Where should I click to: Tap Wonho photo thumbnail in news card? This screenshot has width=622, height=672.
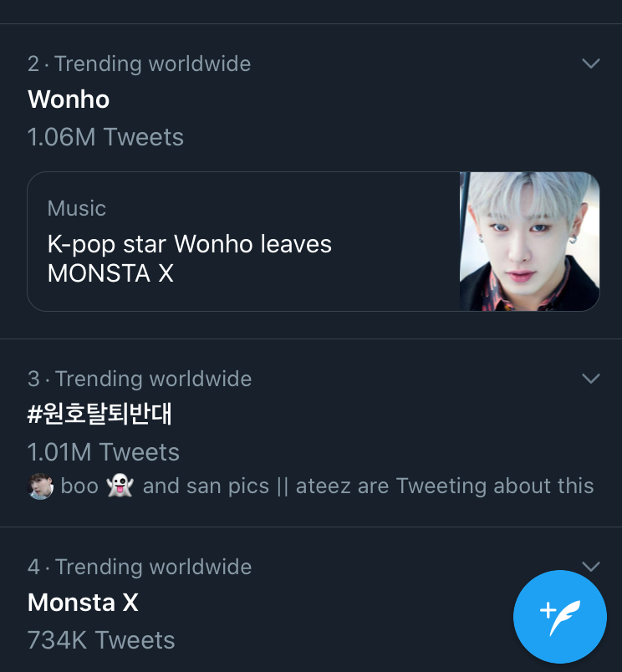click(529, 242)
